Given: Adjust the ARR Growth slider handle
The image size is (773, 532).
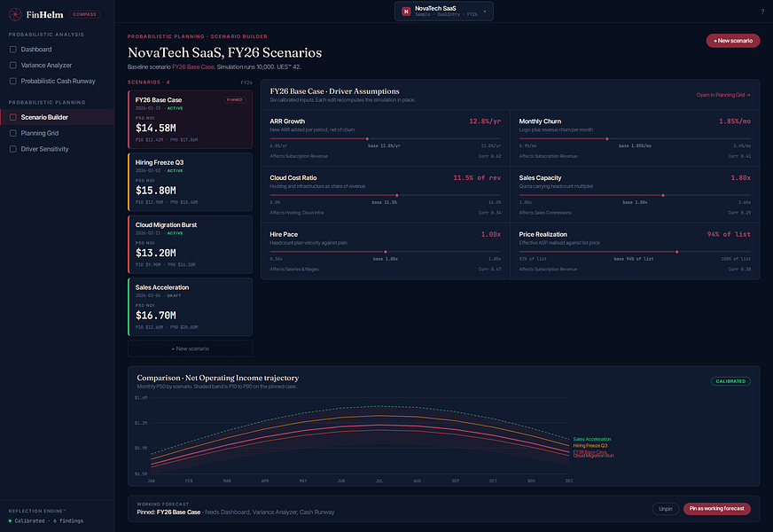Looking at the screenshot, I should pos(367,139).
